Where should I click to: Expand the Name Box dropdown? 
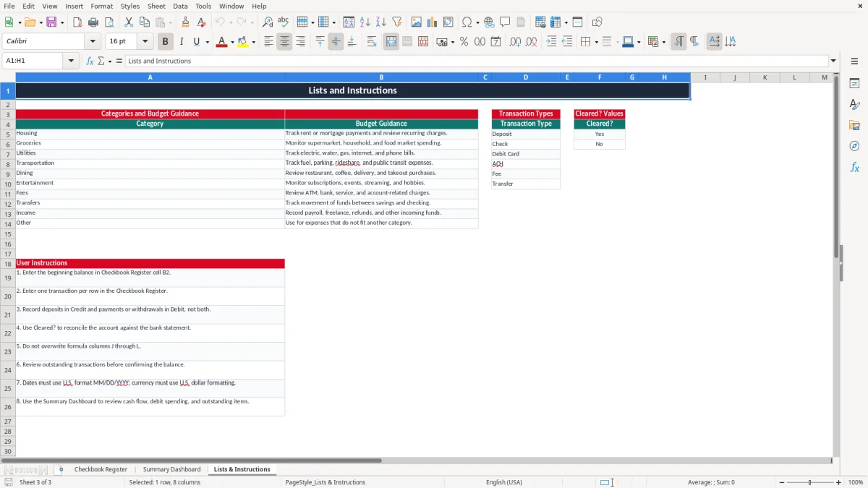tap(71, 61)
